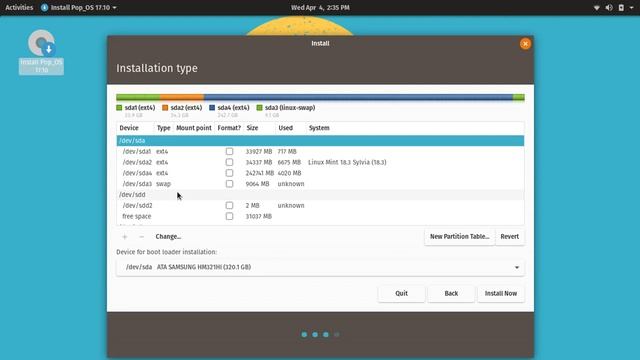Image resolution: width=640 pixels, height=360 pixels.
Task: Select the /dev/sdd2 partition row
Action: [320, 205]
